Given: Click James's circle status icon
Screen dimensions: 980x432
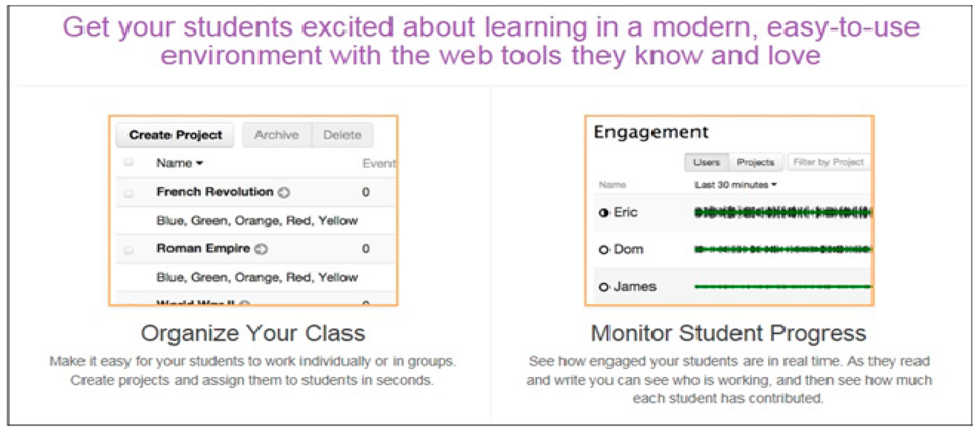Looking at the screenshot, I should pyautogui.click(x=603, y=287).
